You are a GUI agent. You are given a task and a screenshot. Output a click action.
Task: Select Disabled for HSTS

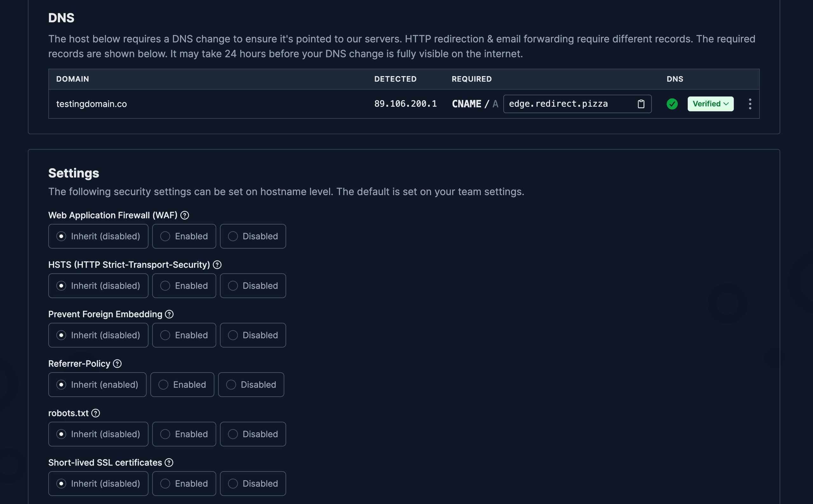point(253,286)
